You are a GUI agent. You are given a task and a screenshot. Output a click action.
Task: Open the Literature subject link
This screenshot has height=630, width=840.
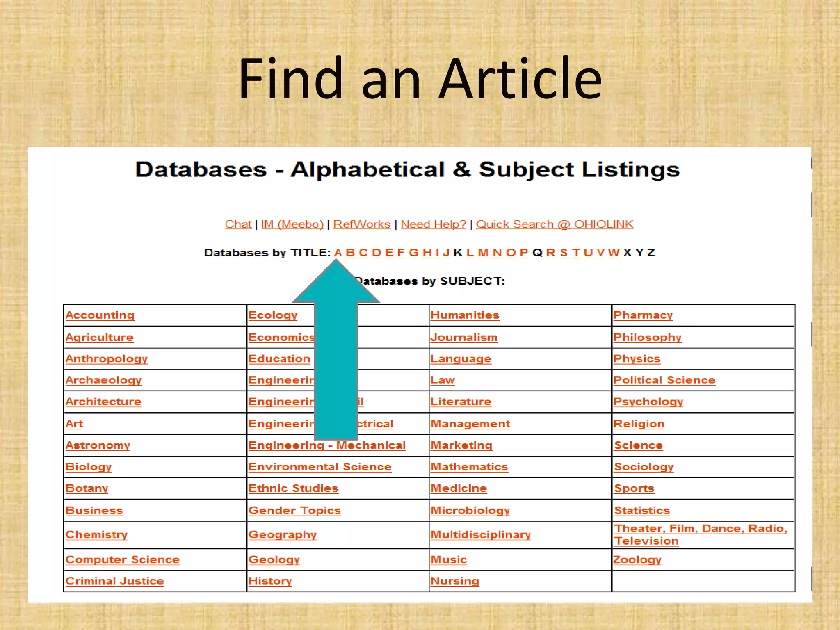(x=461, y=402)
